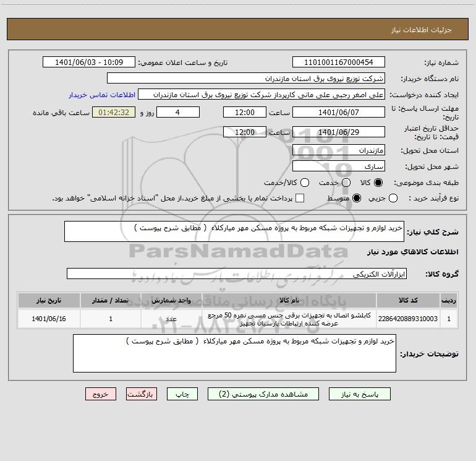Choose the جزیی purchase type radio

click(x=393, y=198)
